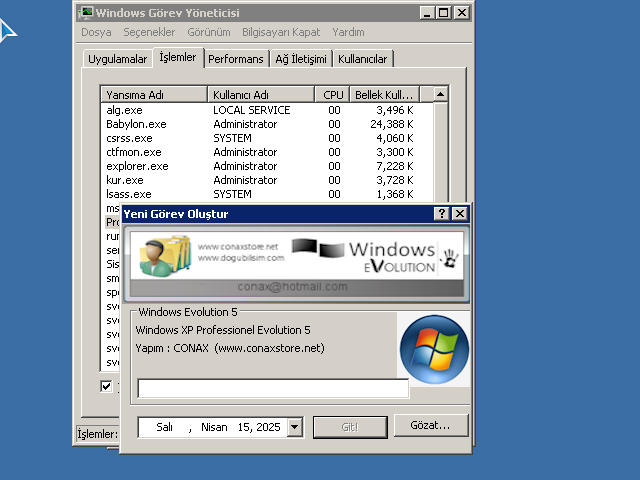Viewport: 640px width, 480px height.
Task: Open the Ağ İletişimi tab
Action: tap(301, 59)
